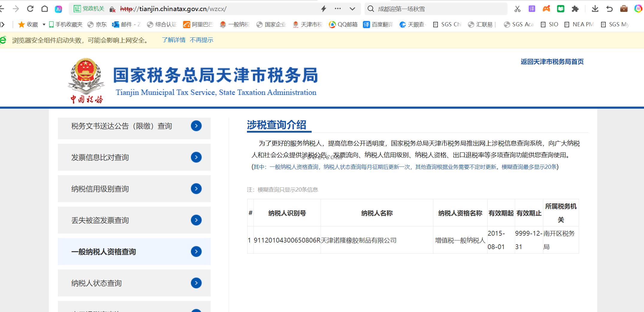Click the 所属税务机关 column header
644x312 pixels.
[x=561, y=213]
